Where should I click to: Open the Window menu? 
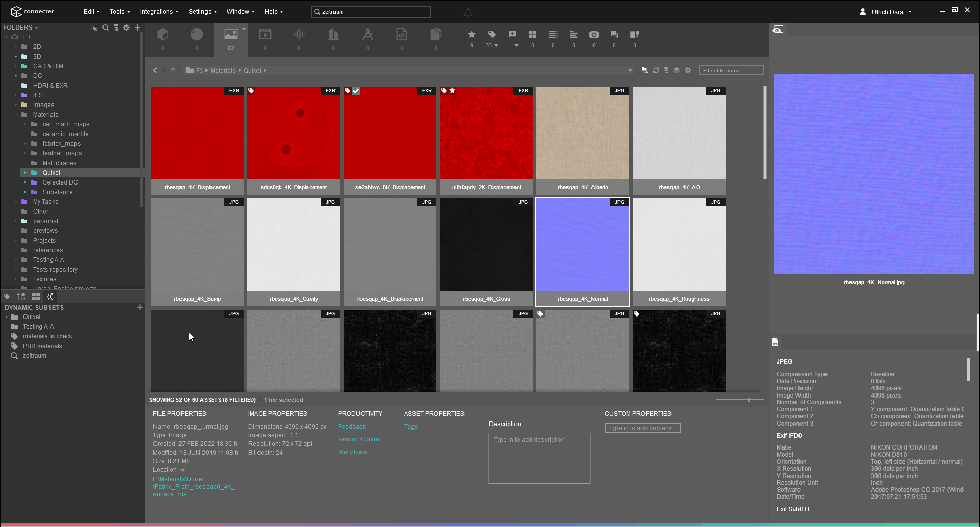click(241, 12)
